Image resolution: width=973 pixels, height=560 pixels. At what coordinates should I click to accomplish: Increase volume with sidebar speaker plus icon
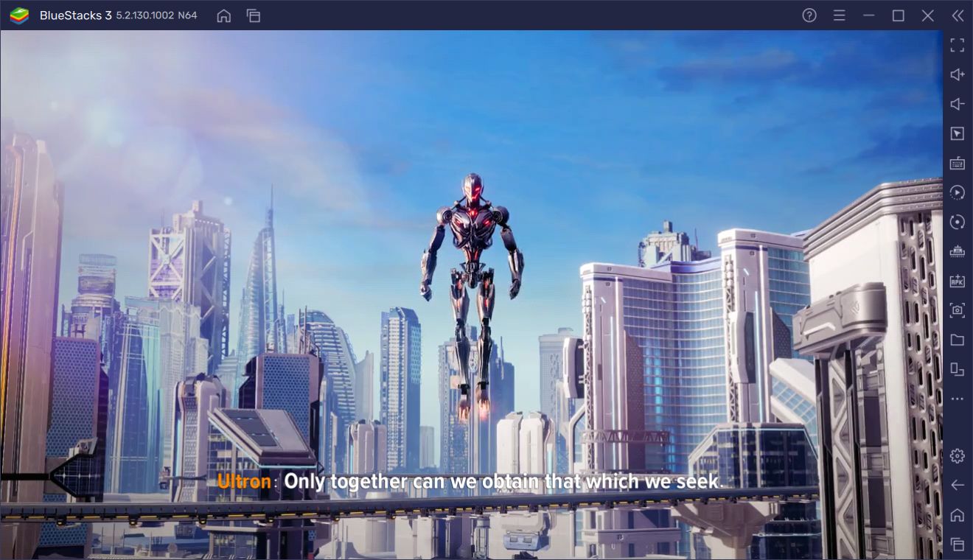(x=958, y=74)
